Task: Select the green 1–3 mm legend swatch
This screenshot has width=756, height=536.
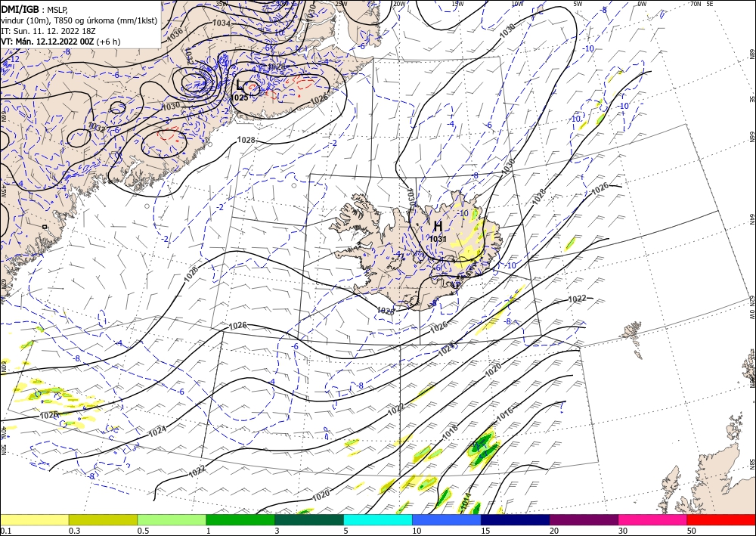Action: [240, 519]
